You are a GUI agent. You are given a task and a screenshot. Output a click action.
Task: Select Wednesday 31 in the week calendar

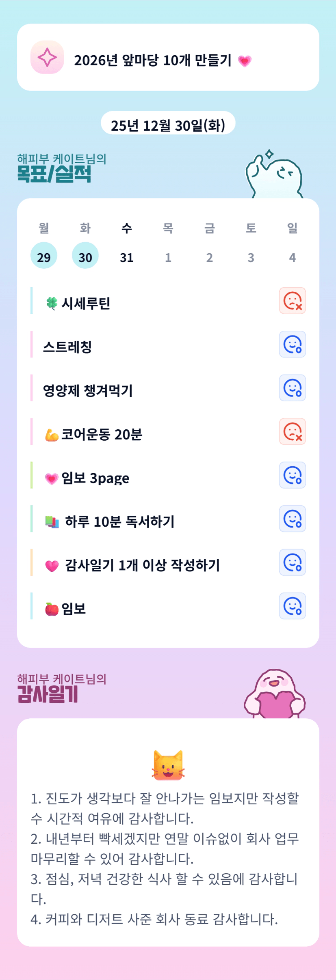[127, 256]
